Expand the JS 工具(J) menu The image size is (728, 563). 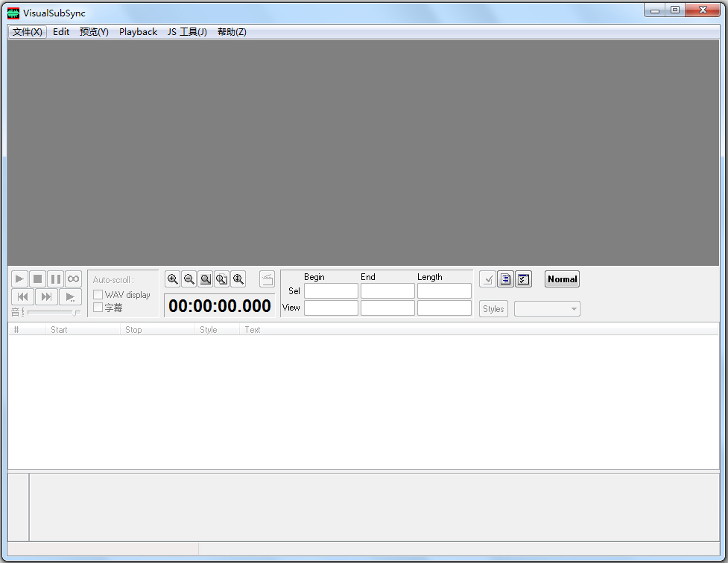click(x=187, y=32)
